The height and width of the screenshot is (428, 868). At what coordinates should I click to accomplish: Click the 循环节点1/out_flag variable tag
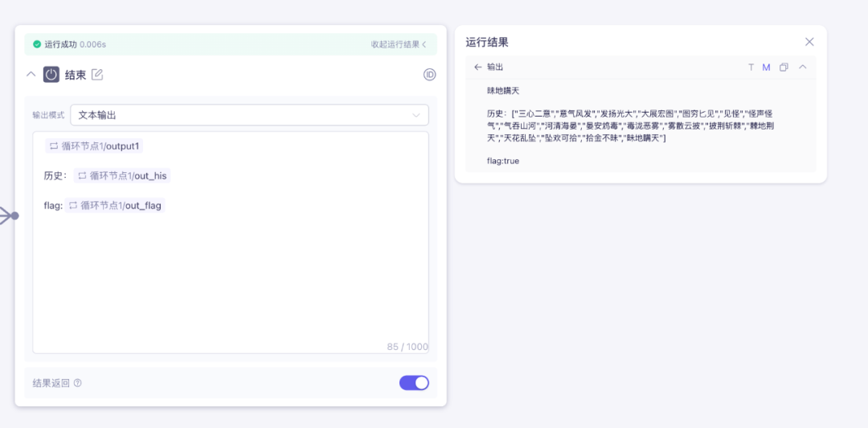(115, 206)
